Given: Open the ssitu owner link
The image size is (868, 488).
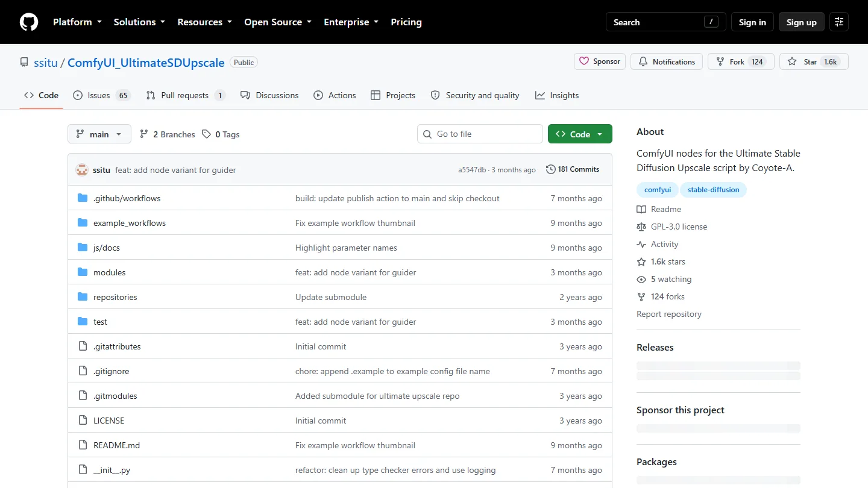Looking at the screenshot, I should [45, 63].
